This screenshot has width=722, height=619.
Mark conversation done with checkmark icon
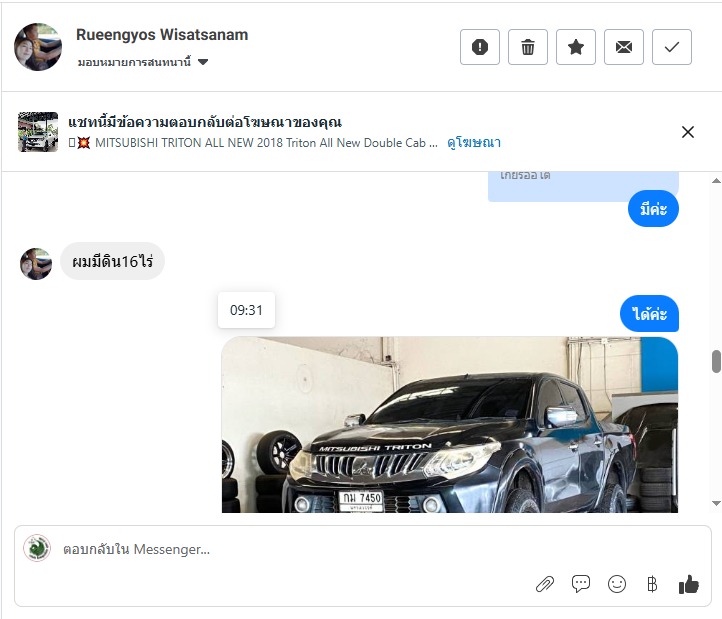tap(672, 47)
